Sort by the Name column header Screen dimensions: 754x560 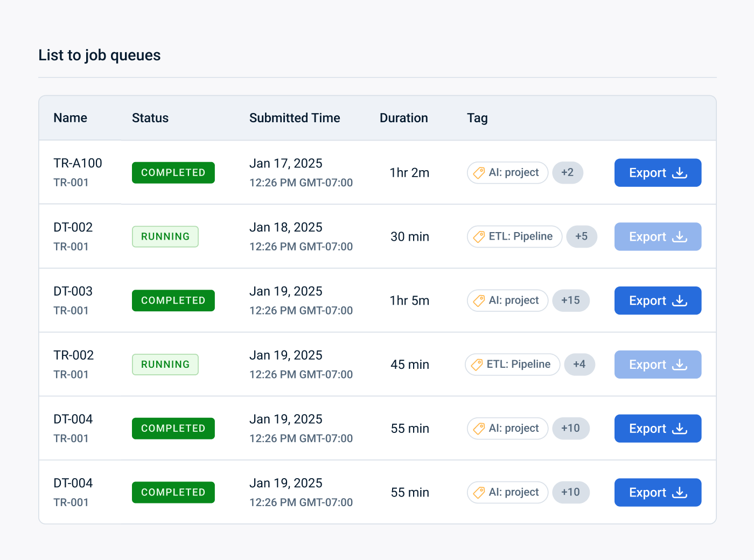point(70,117)
